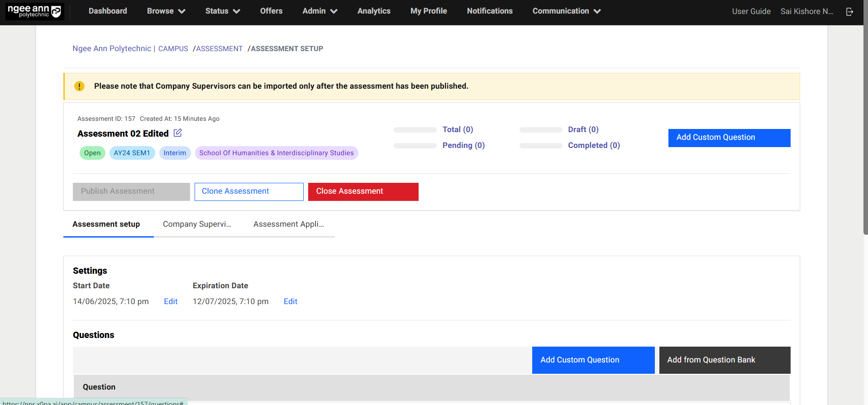Click the Clone Assessment button
The height and width of the screenshot is (405, 868).
click(249, 191)
